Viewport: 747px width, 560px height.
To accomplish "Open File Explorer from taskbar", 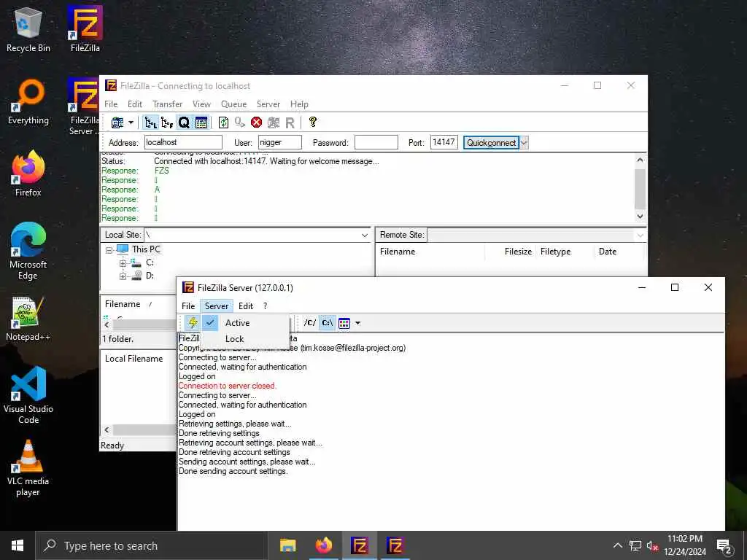I will coord(287,545).
